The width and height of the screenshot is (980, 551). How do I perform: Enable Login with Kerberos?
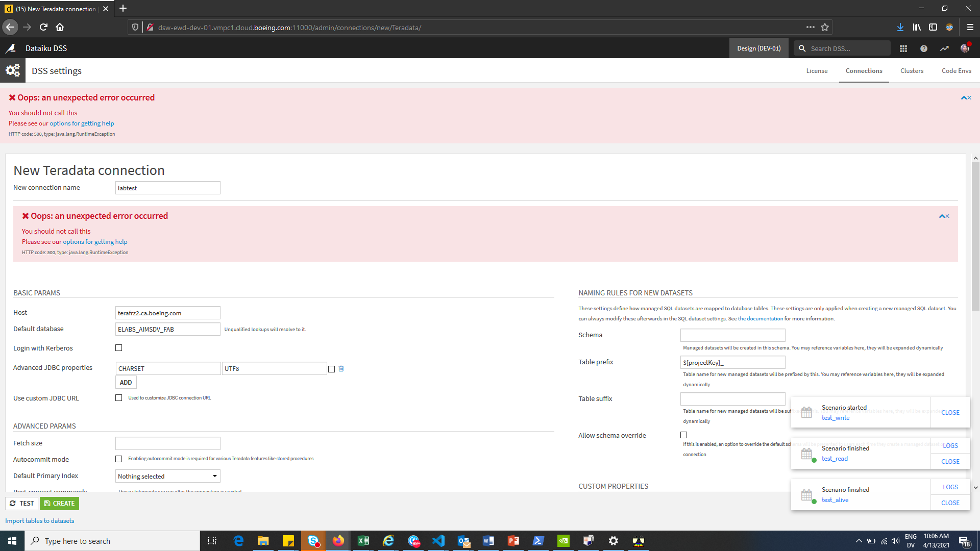(x=118, y=347)
